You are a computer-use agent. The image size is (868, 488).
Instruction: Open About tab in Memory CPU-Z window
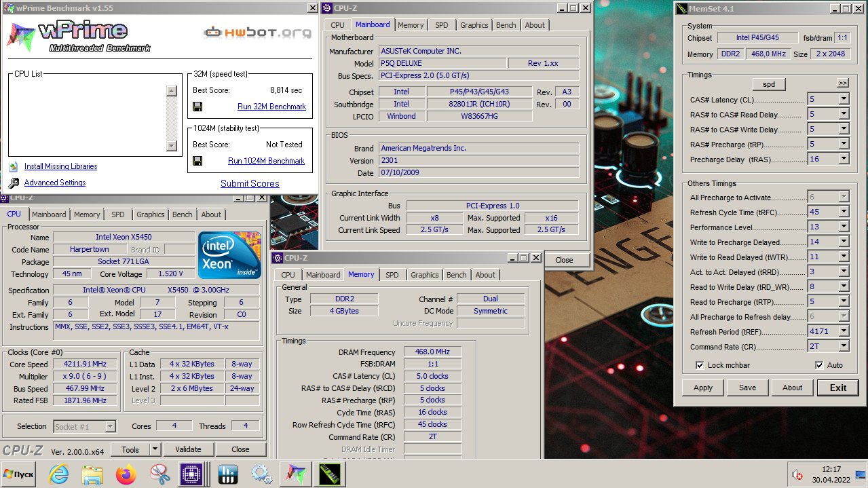coord(485,275)
